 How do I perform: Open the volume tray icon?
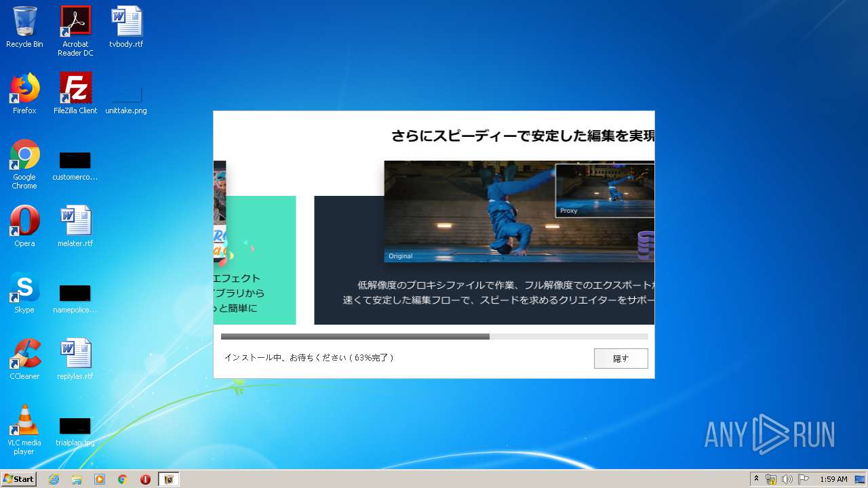click(x=787, y=479)
